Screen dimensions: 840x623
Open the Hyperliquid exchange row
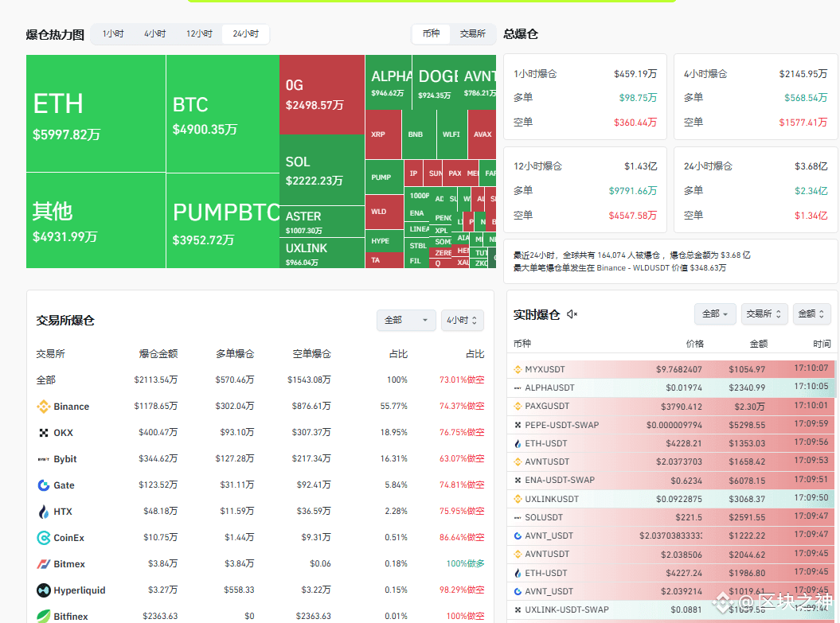click(260, 590)
